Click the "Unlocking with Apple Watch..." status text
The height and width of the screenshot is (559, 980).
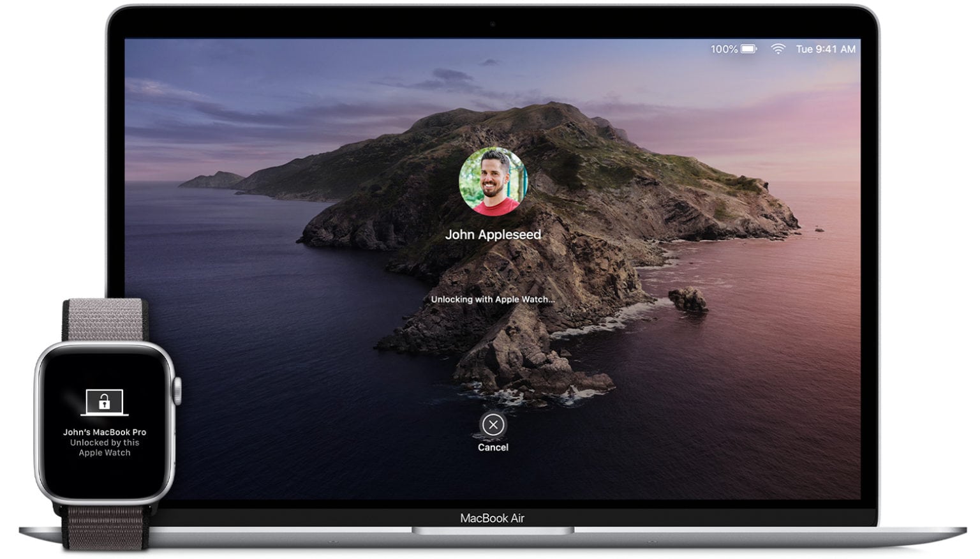click(493, 299)
